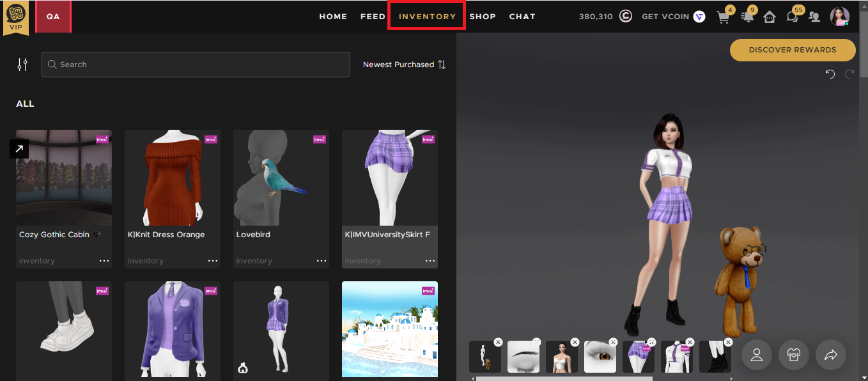
Task: Open the notifications bell
Action: pos(747,17)
